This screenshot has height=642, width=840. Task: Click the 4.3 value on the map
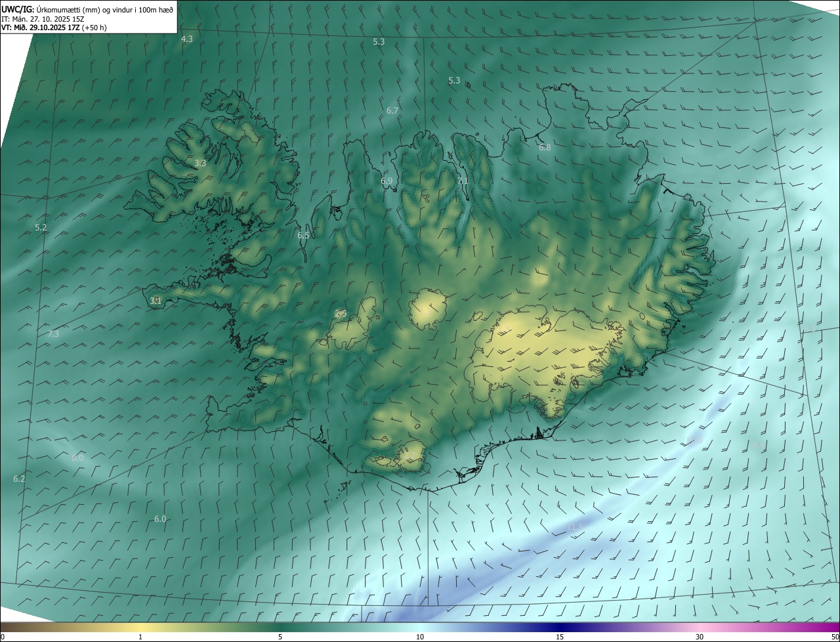click(x=187, y=39)
